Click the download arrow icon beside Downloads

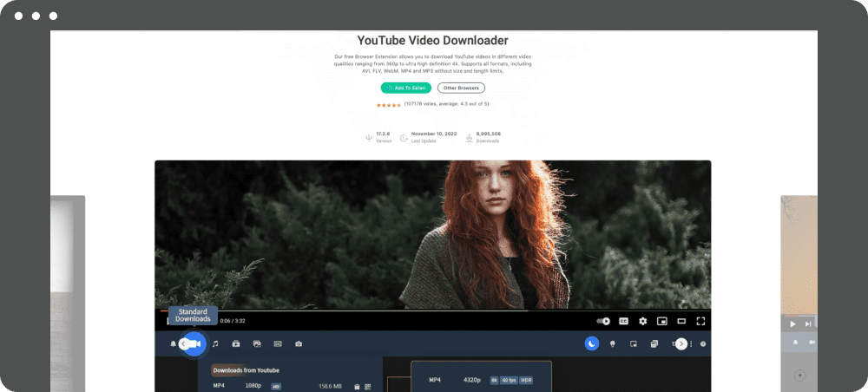pos(469,138)
